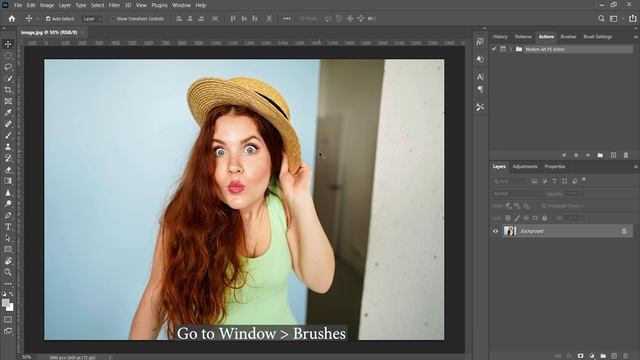The width and height of the screenshot is (640, 360).
Task: Toggle the layer filter on/off switch
Action: 584,180
